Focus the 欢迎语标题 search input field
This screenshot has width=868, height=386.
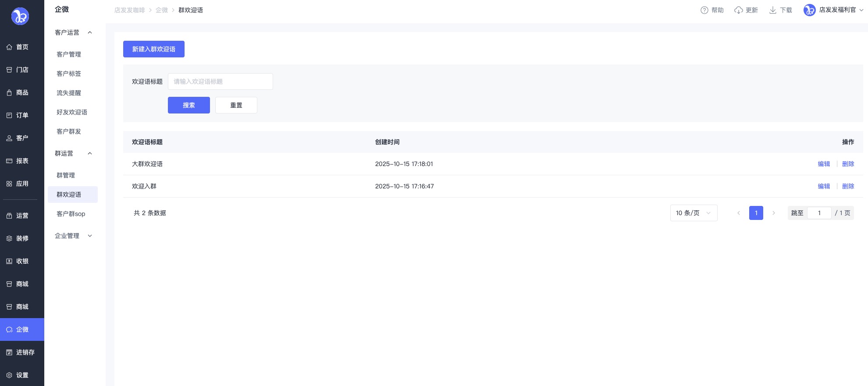pos(220,81)
